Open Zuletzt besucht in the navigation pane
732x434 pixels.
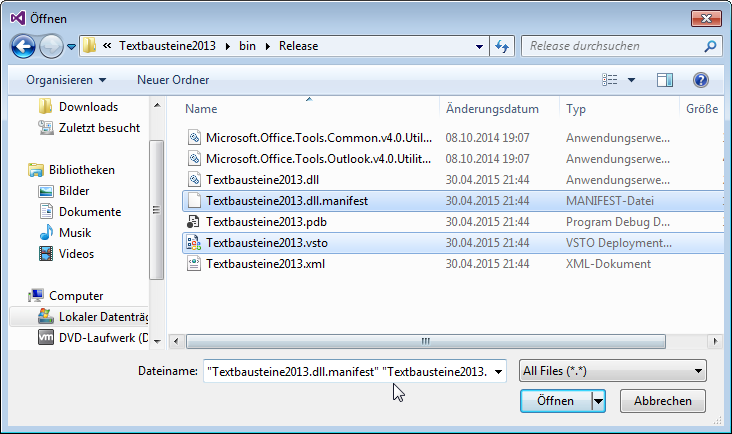coord(99,128)
